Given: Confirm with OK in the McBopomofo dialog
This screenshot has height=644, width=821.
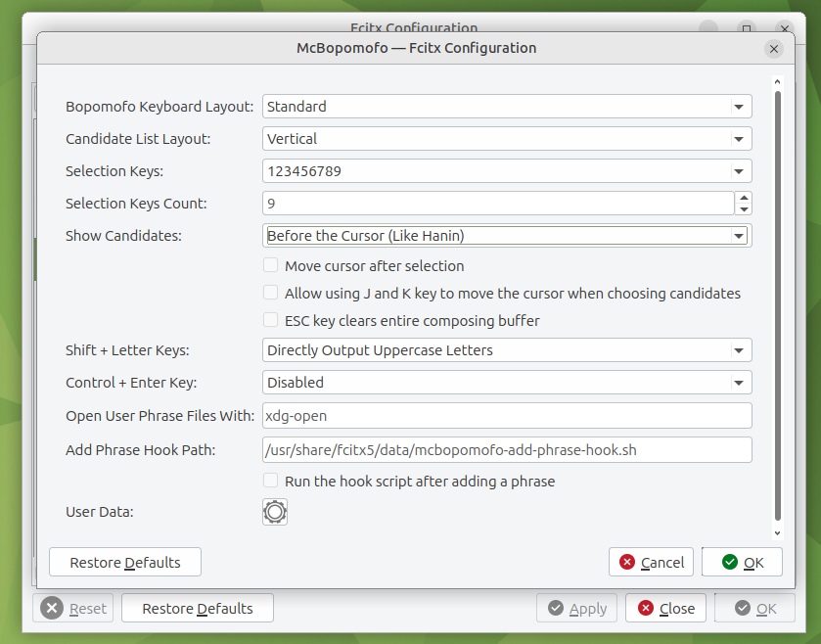Looking at the screenshot, I should pyautogui.click(x=742, y=563).
